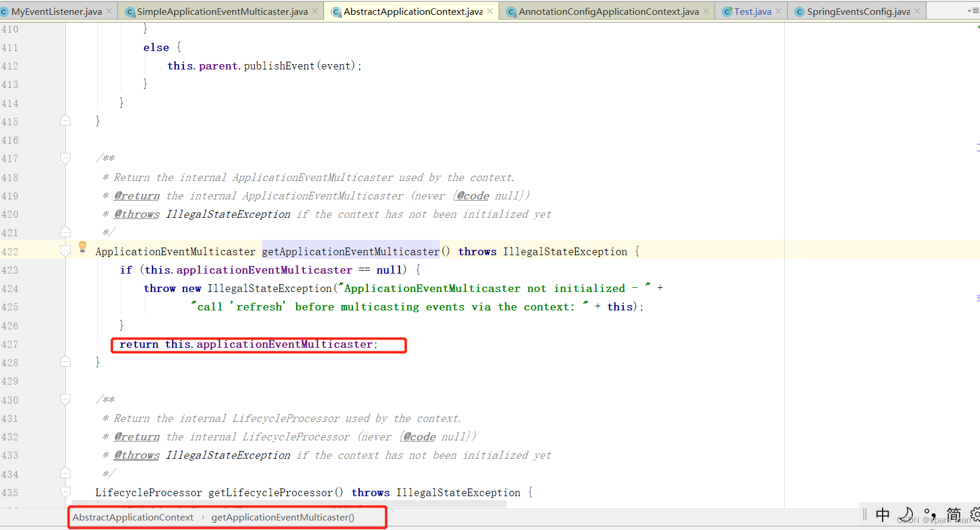
Task: Click the class icon on SpringEventsConfig.java tab
Action: (x=800, y=12)
